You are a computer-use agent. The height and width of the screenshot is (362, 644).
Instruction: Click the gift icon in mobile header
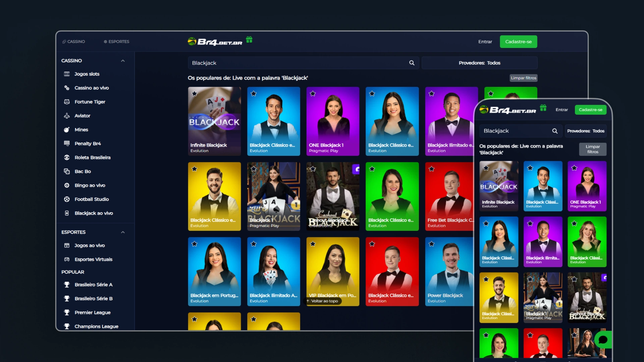coord(543,108)
